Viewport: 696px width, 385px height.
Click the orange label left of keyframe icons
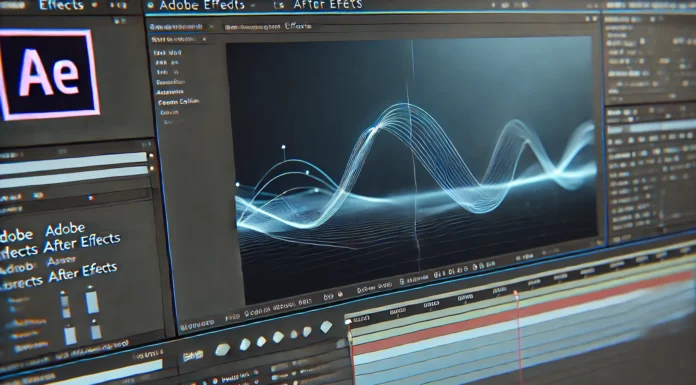[x=194, y=355]
